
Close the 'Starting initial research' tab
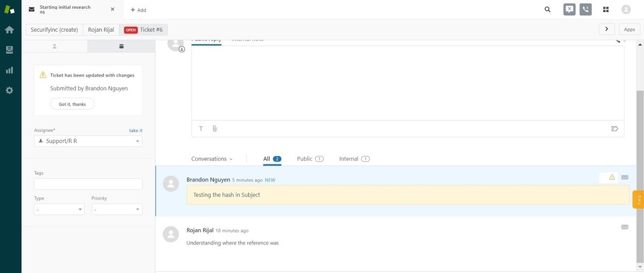pyautogui.click(x=112, y=9)
